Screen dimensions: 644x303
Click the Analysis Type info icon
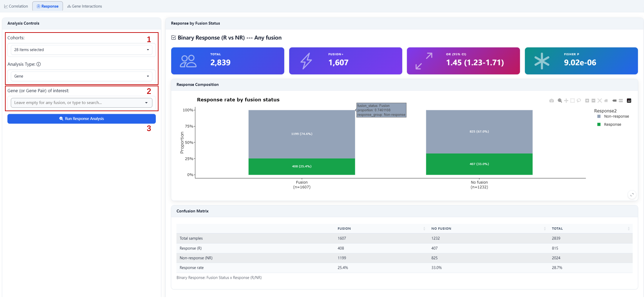[x=39, y=64]
